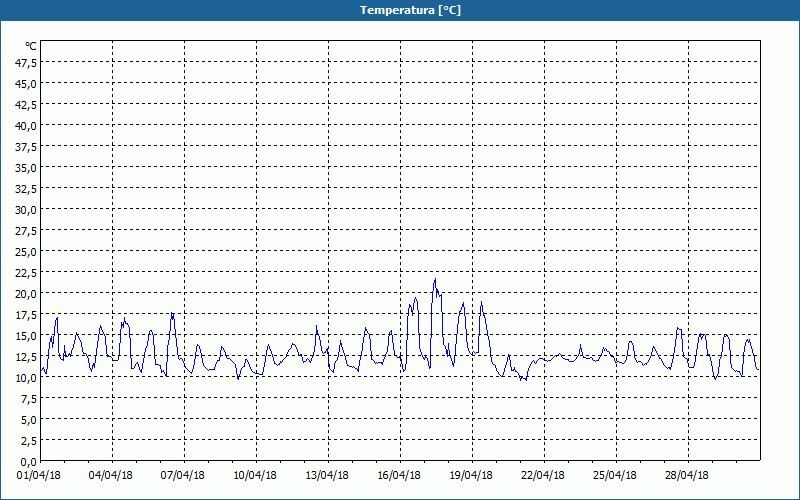The image size is (800, 500).
Task: Select the 0,0 axis value
Action: click(x=29, y=462)
